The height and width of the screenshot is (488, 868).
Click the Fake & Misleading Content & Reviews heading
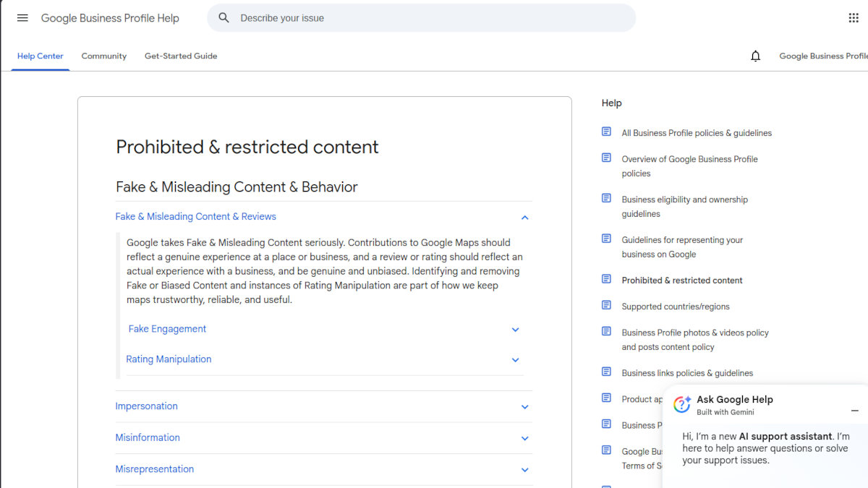(x=196, y=216)
